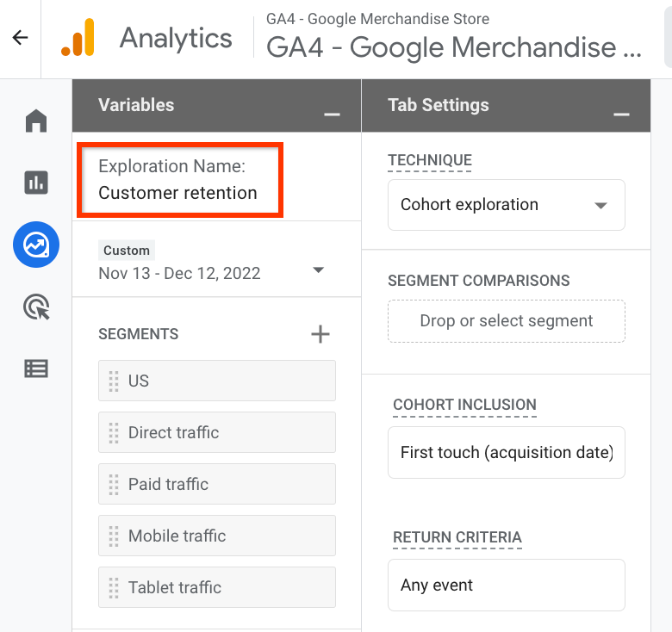The image size is (672, 632).
Task: Select the US segment
Action: click(x=217, y=381)
